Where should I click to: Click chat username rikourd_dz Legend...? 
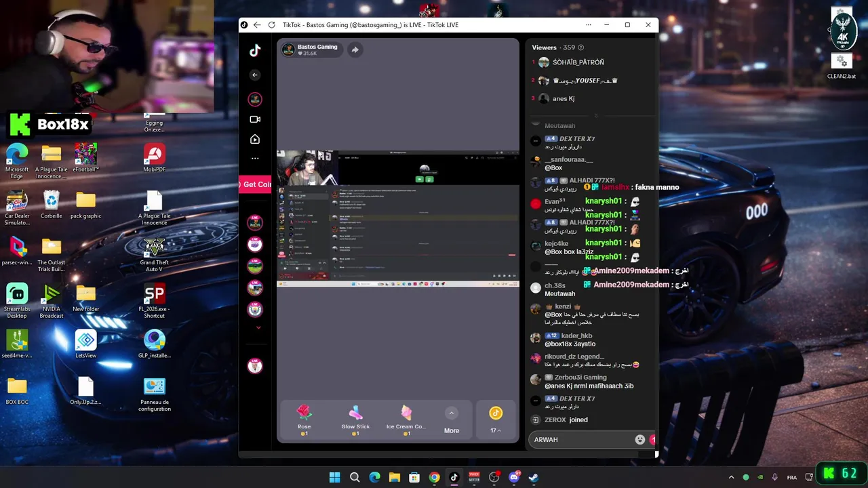tap(574, 357)
